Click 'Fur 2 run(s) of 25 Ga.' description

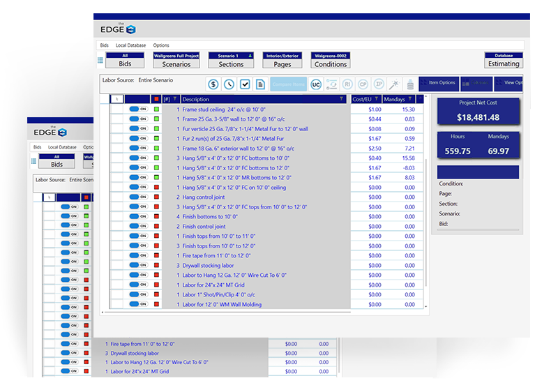click(x=233, y=138)
